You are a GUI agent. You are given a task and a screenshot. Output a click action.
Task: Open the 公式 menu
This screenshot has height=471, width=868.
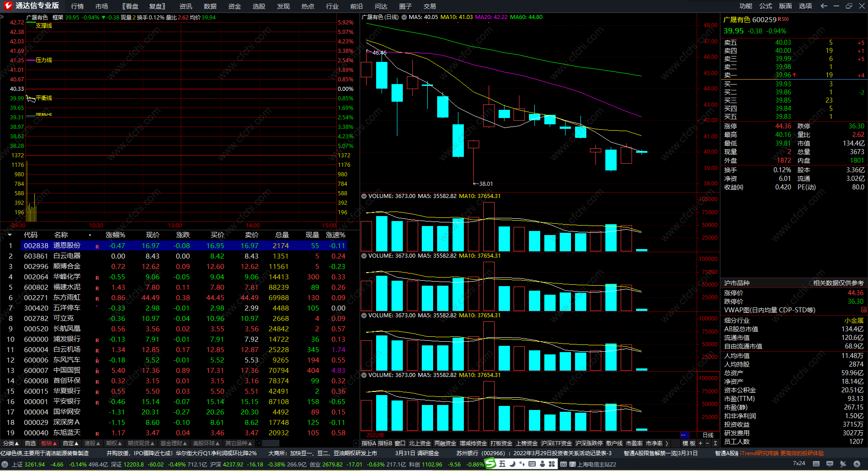(x=766, y=6)
